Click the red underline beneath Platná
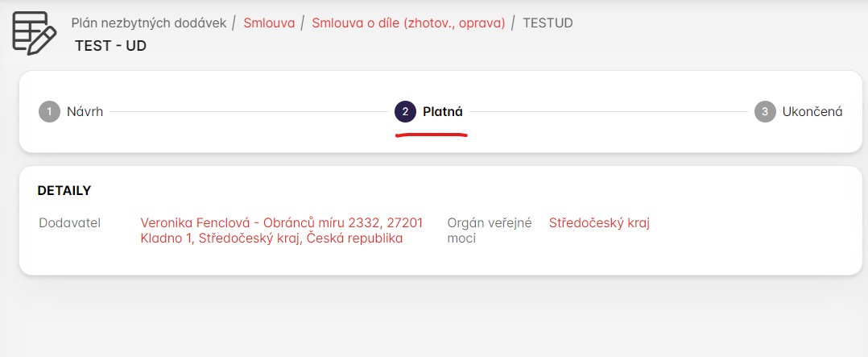 (x=432, y=134)
